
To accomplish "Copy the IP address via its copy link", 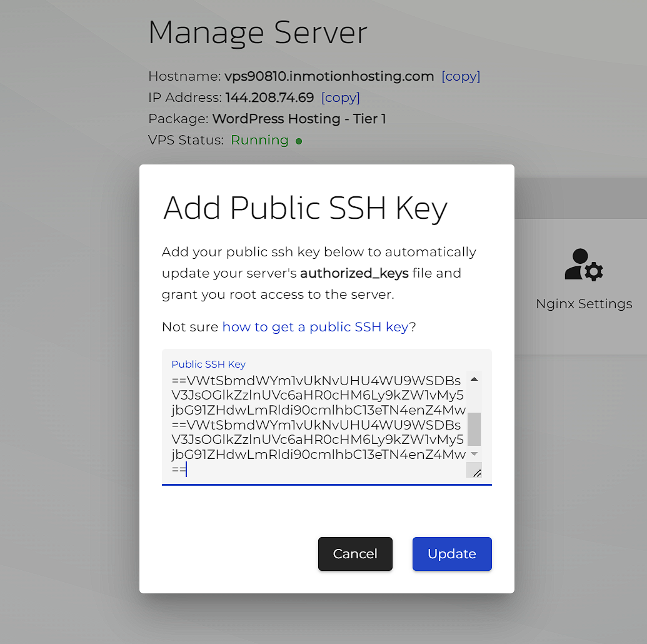I will point(340,98).
